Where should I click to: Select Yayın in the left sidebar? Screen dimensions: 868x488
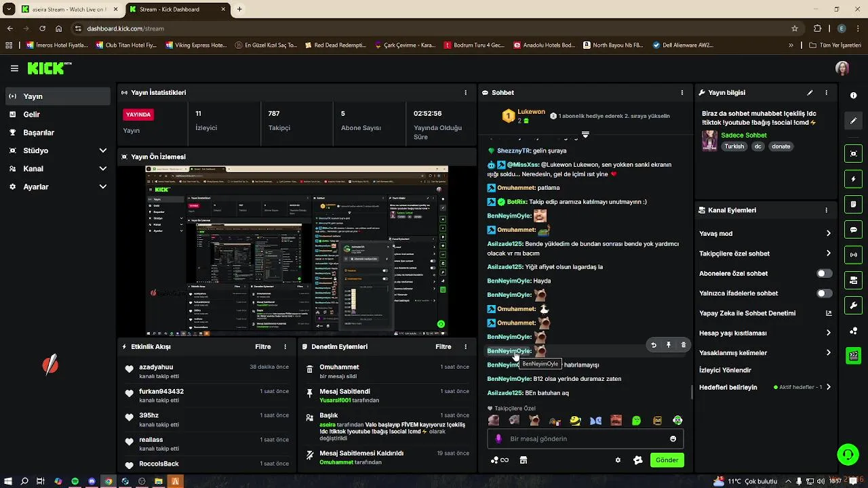pyautogui.click(x=58, y=96)
